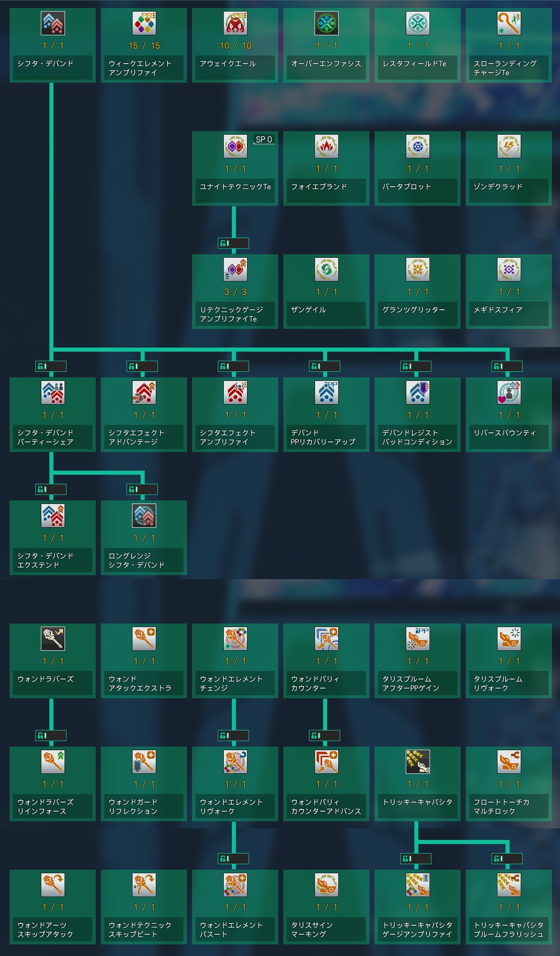
Task: Click the unlock indicator above トリッキーキャパシタ ブルームフラリッシュ
Action: (x=507, y=859)
